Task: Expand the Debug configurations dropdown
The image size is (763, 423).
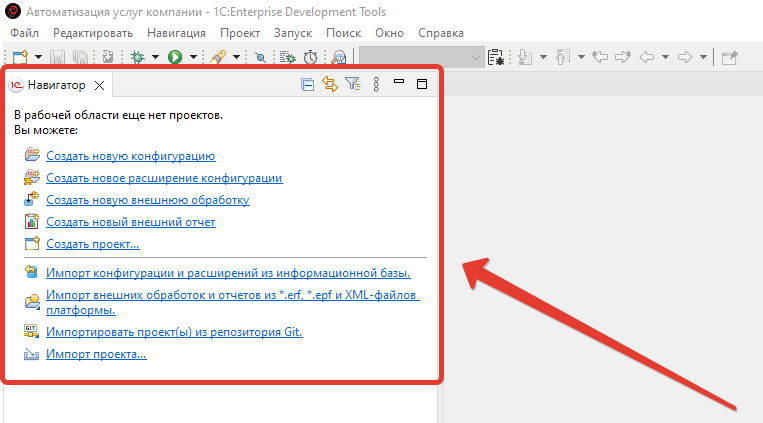Action: [155, 57]
